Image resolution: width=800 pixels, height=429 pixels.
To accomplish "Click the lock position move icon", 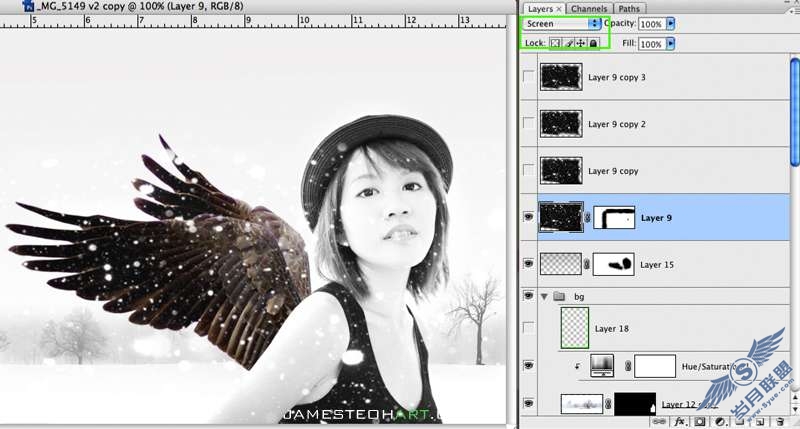I will coord(581,43).
